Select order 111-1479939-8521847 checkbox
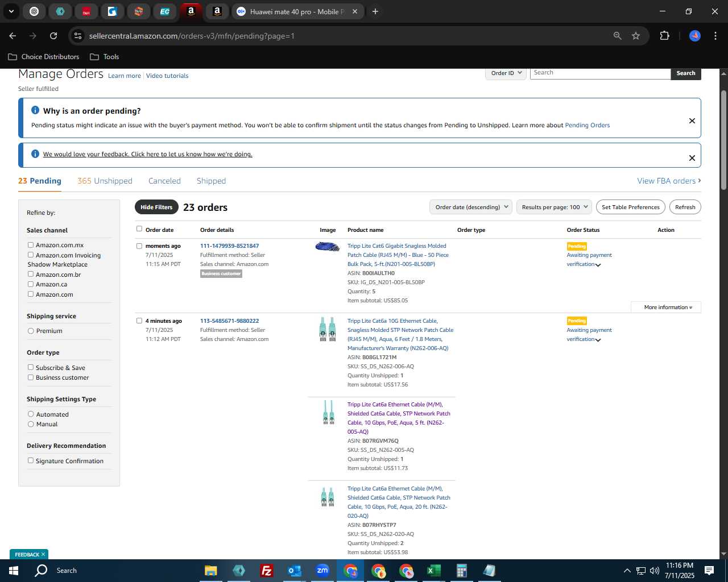This screenshot has width=728, height=582. click(139, 246)
